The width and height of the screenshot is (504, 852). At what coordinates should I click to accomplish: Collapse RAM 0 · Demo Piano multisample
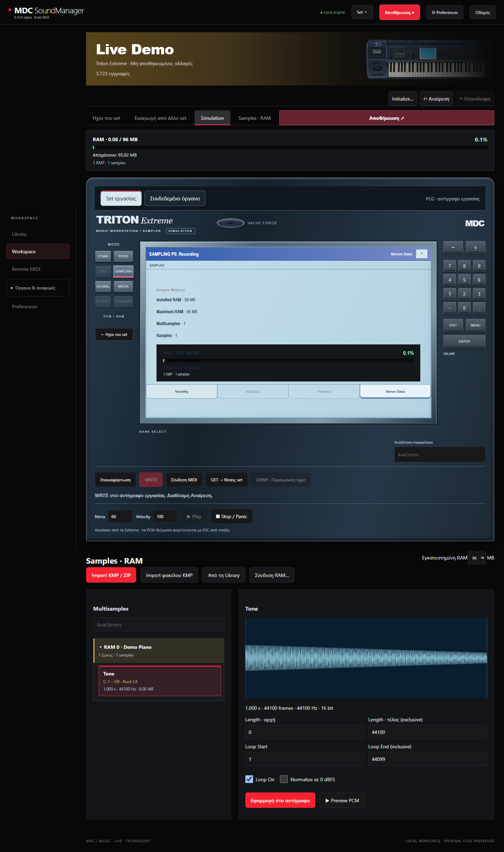coord(159,650)
